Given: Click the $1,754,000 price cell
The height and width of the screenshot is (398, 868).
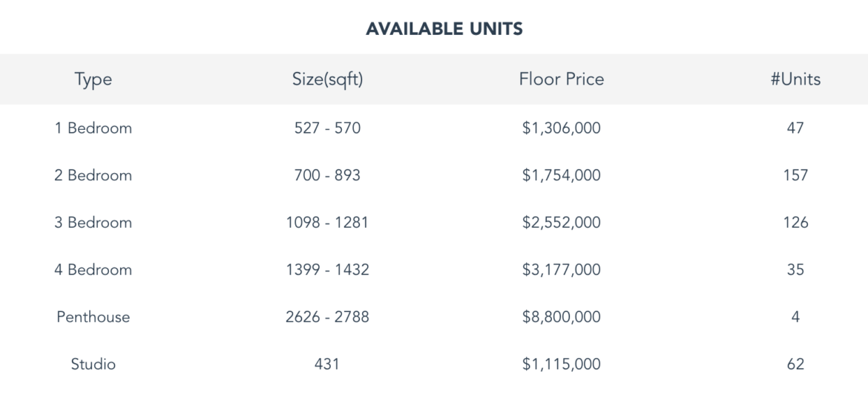Looking at the screenshot, I should (562, 175).
